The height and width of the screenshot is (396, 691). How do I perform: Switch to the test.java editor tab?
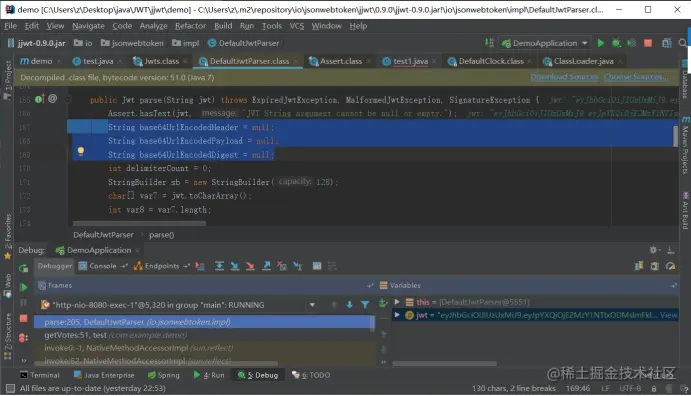98,61
